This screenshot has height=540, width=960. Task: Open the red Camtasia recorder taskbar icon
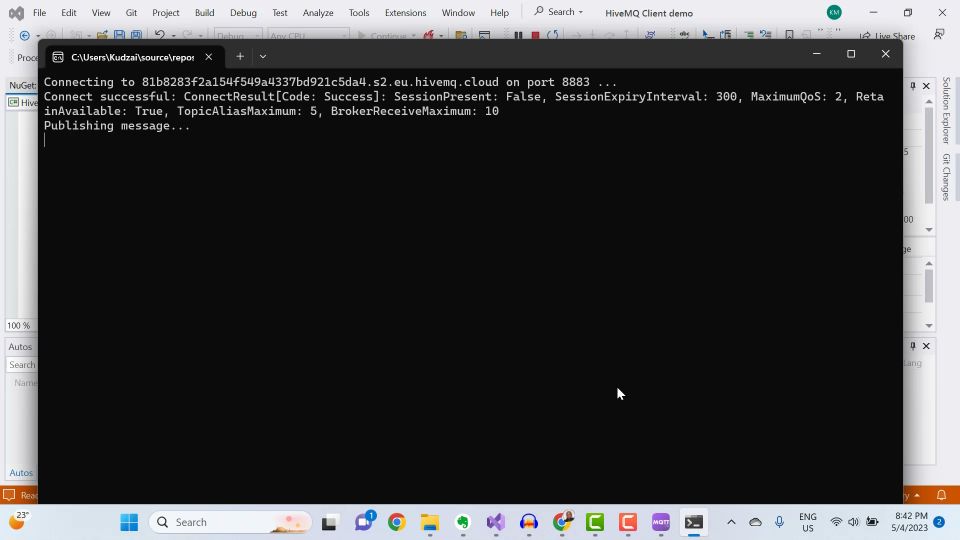628,522
